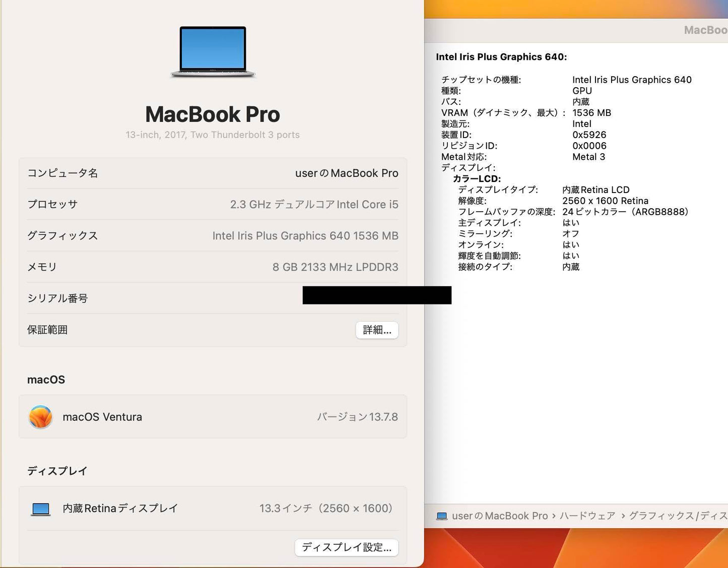Click the 'macOS' section heading
728x568 pixels.
click(x=46, y=380)
